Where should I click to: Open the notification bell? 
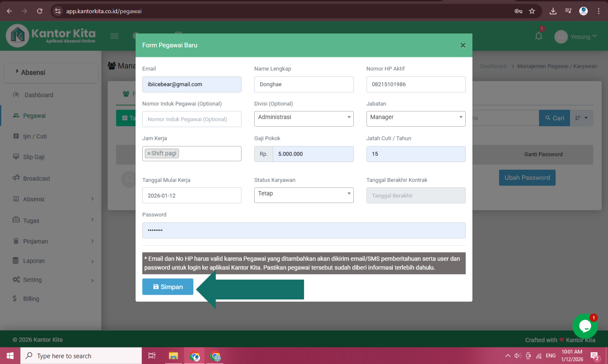[x=539, y=36]
